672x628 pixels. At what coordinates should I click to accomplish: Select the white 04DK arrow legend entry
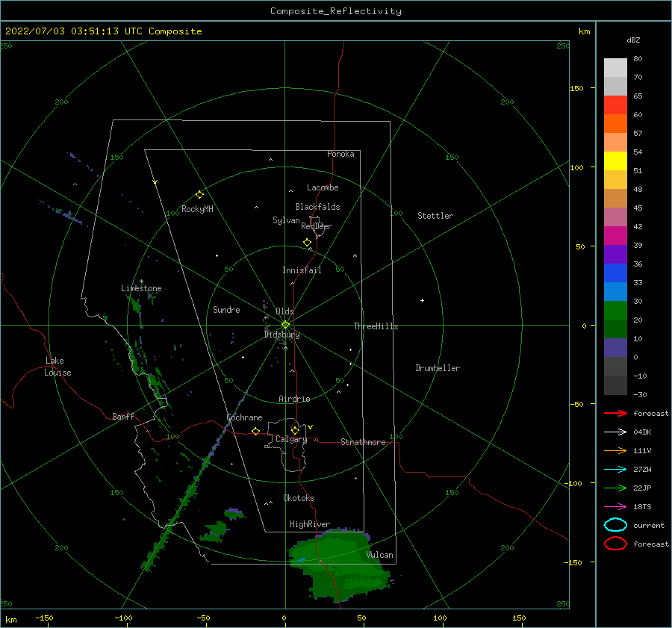[615, 432]
